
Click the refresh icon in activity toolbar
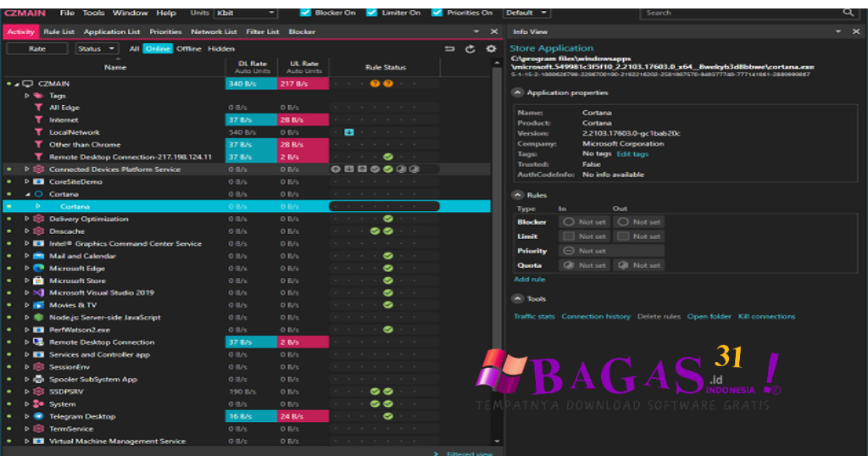click(x=470, y=48)
